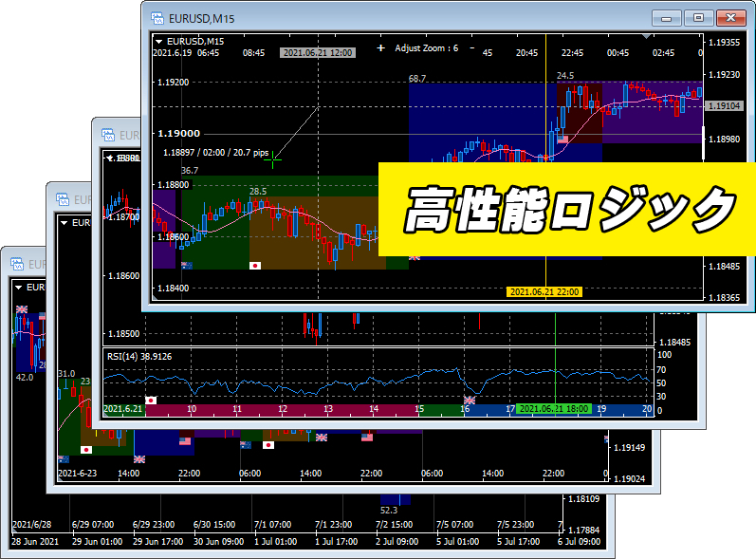The width and height of the screenshot is (756, 559).
Task: Select the yellow 2021.06.21 22:00 time label
Action: click(544, 291)
